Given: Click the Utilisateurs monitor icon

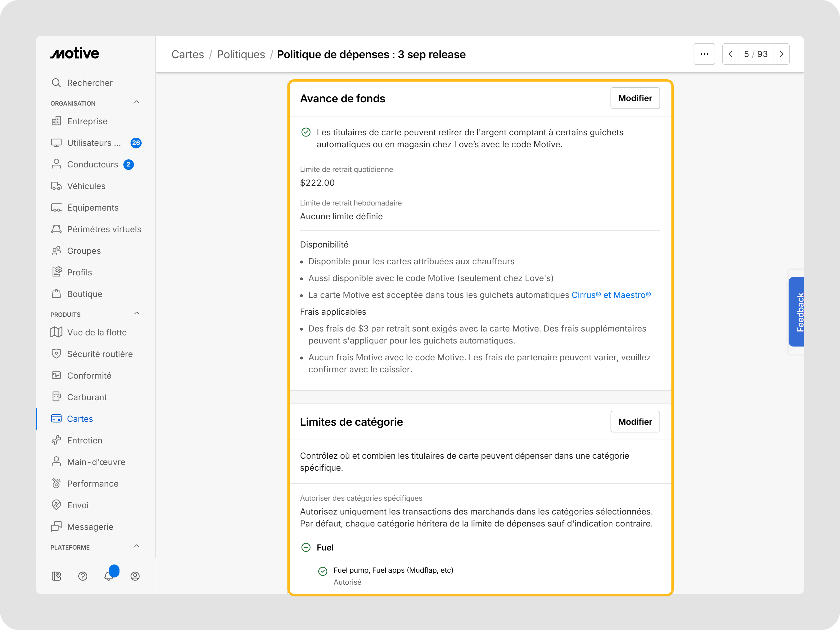Looking at the screenshot, I should [56, 143].
